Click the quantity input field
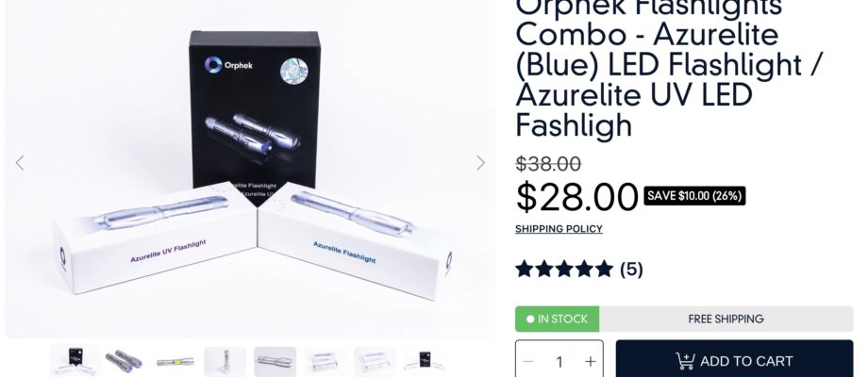Screen dimensions: 868x377 [x=559, y=362]
